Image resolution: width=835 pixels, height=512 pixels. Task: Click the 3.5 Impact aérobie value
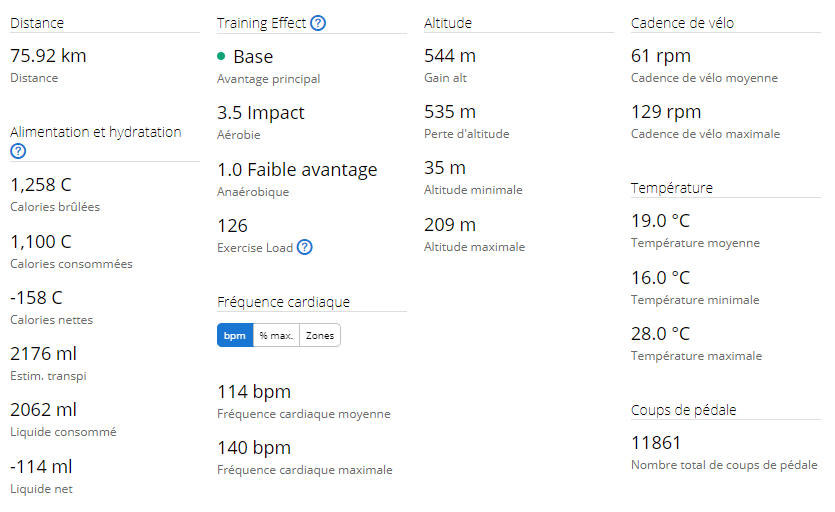pos(260,113)
